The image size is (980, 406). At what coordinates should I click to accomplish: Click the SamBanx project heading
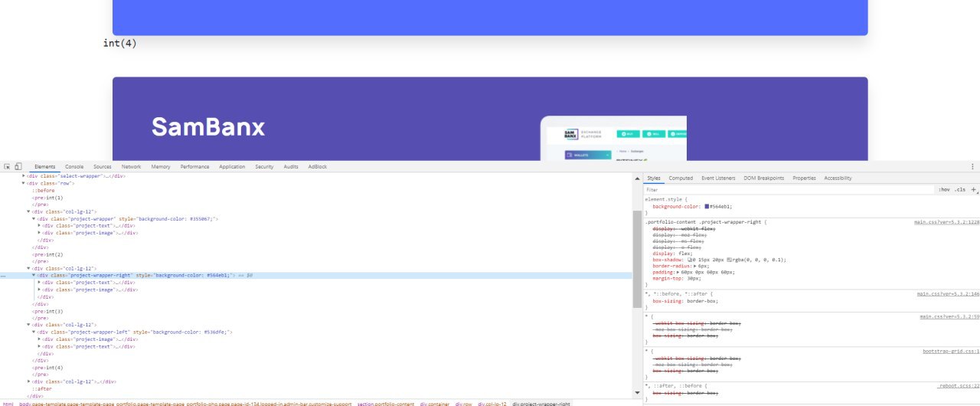pyautogui.click(x=208, y=127)
